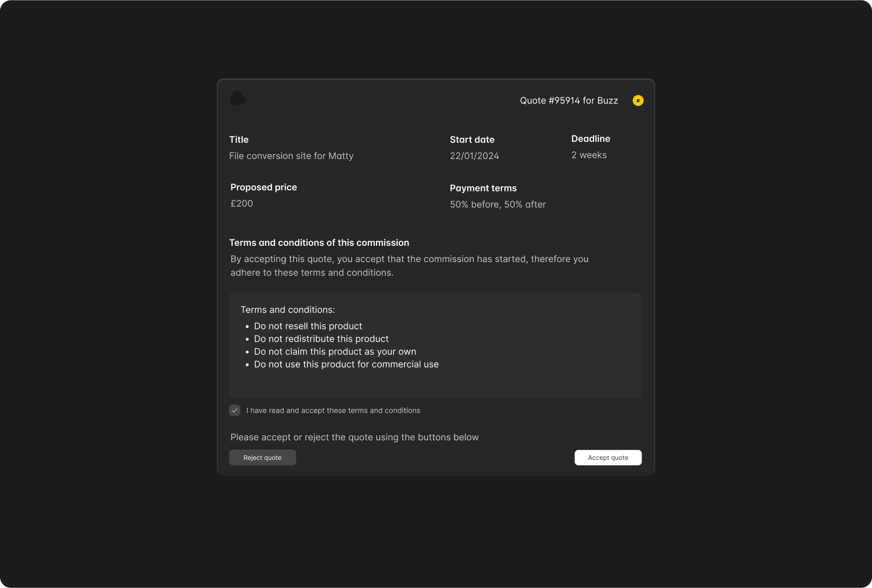Click the 'Payment terms' label

[483, 188]
